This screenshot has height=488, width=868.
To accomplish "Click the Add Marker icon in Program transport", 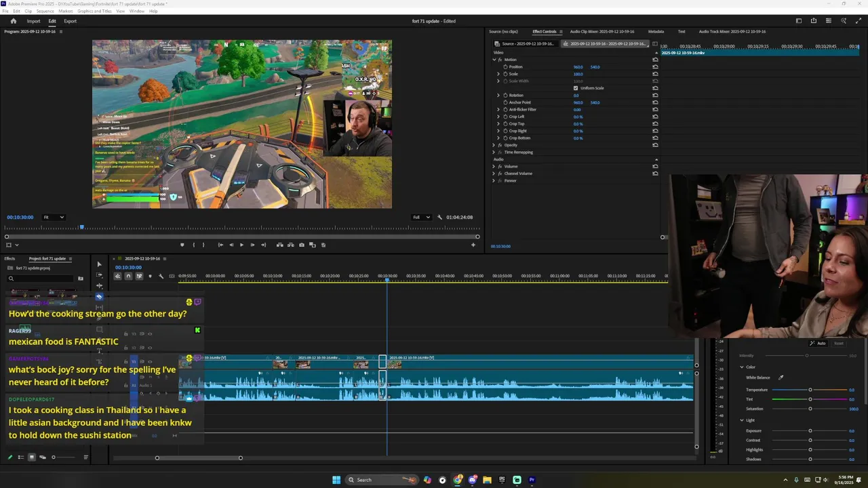I will [x=182, y=245].
